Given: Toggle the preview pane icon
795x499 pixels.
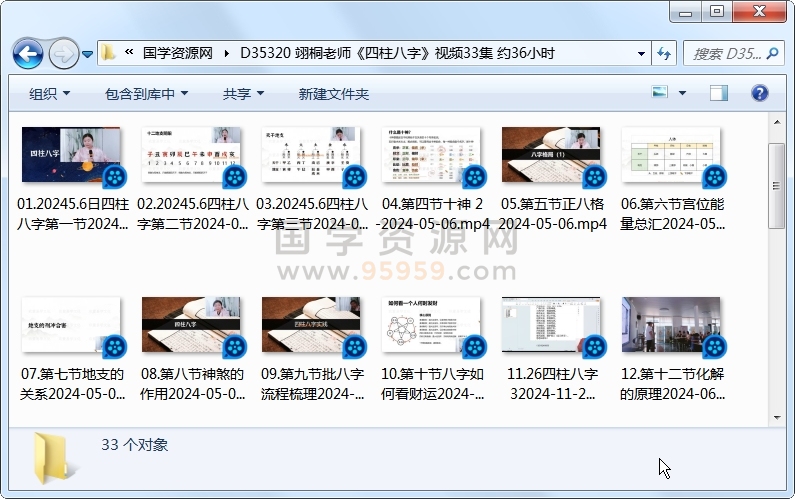Looking at the screenshot, I should [718, 93].
